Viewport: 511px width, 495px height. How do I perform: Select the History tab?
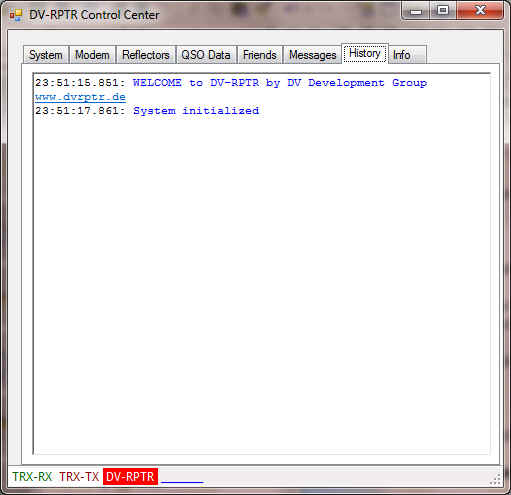365,53
